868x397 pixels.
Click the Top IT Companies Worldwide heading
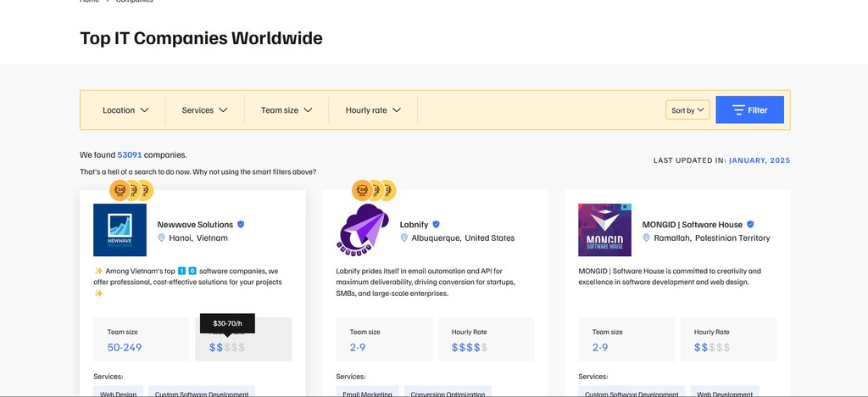click(x=202, y=38)
